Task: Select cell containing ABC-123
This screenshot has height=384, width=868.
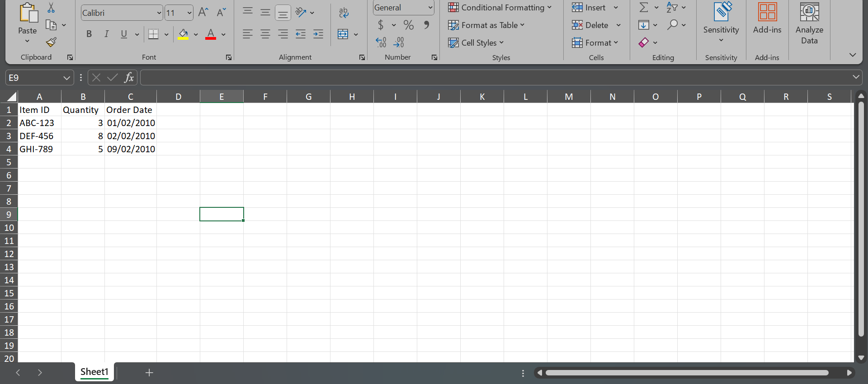Action: point(39,123)
